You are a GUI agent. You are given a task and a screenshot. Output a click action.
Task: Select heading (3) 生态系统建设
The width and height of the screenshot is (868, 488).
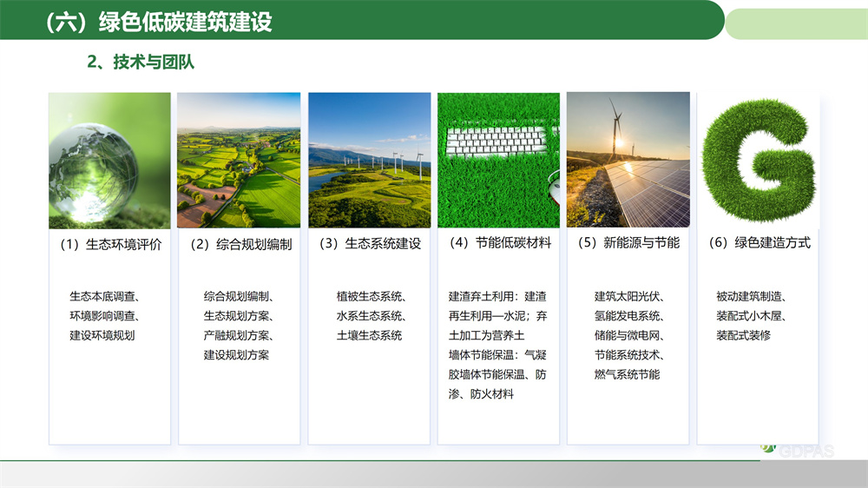coord(369,244)
